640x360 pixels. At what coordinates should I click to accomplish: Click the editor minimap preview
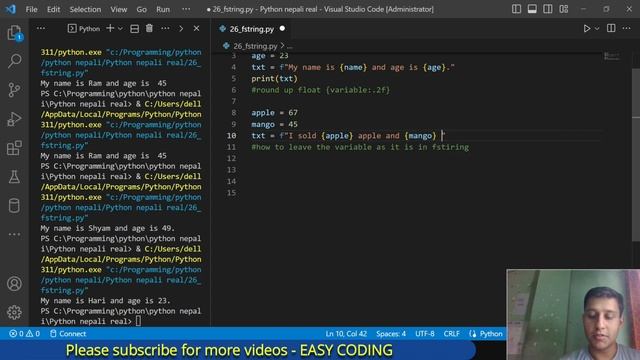tap(611, 56)
